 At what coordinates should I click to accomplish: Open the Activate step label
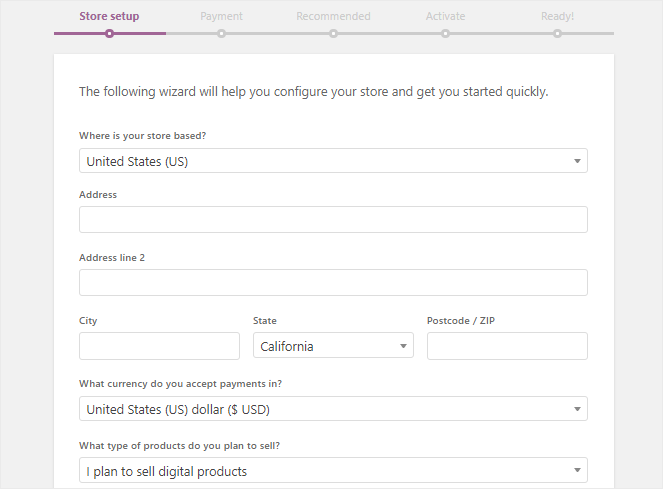(445, 16)
